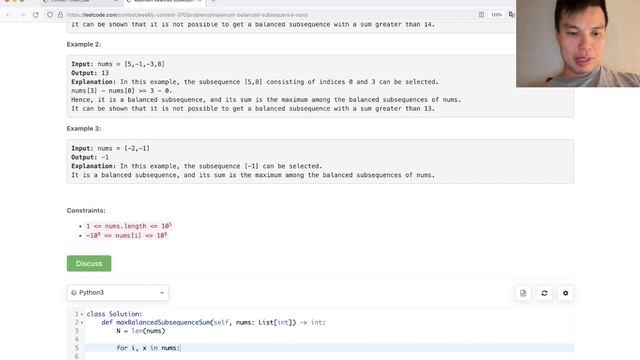Open editor settings gear icon

point(565,293)
